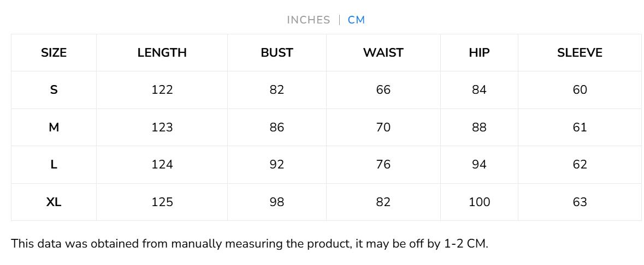644x265 pixels.
Task: Click bust value 98 for size XL
Action: pyautogui.click(x=276, y=202)
